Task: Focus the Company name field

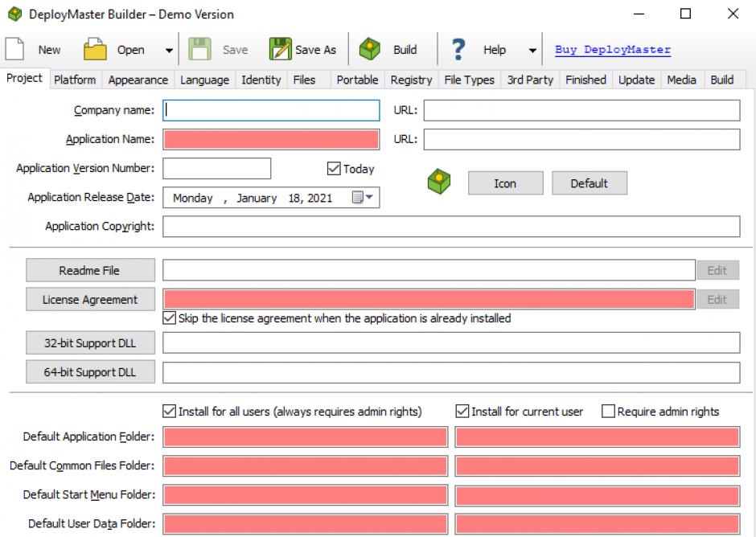Action: [x=271, y=110]
